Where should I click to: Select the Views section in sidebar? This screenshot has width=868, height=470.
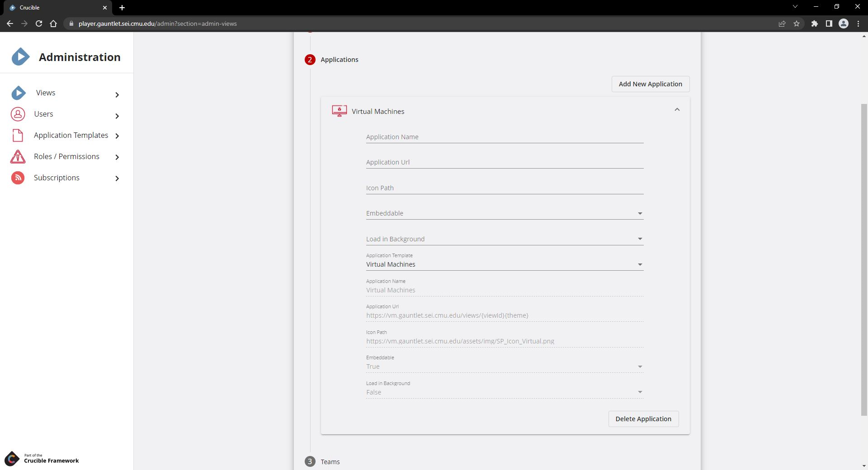coord(46,93)
